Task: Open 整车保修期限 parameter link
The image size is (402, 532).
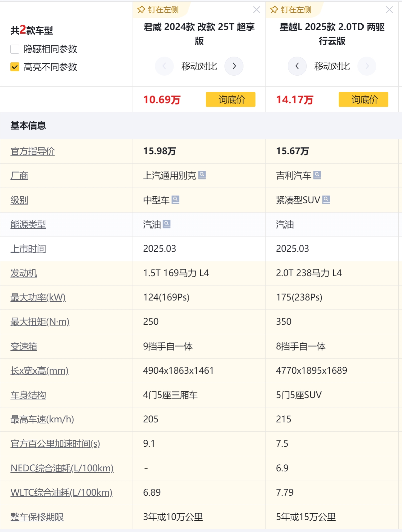Action: pos(37,517)
